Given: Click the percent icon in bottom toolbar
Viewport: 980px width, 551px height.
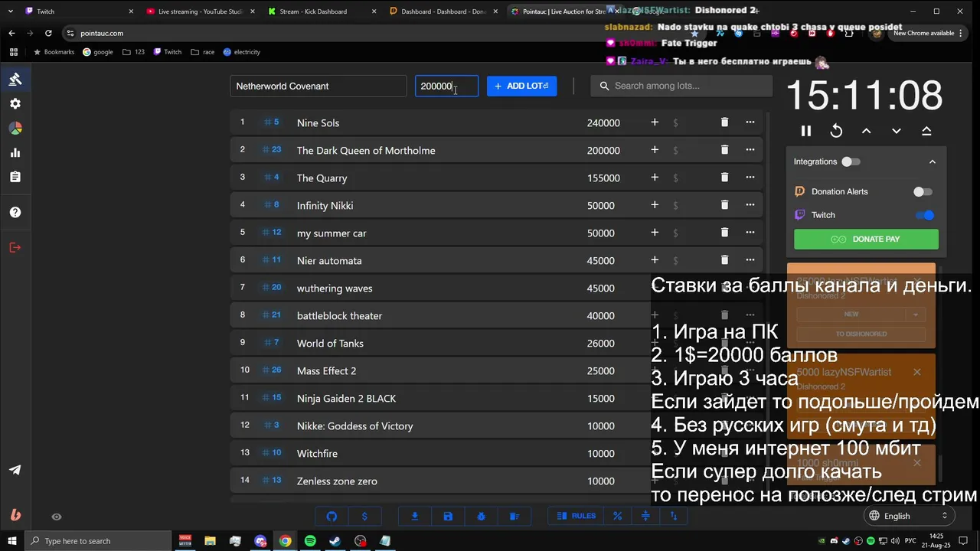Looking at the screenshot, I should pos(617,516).
